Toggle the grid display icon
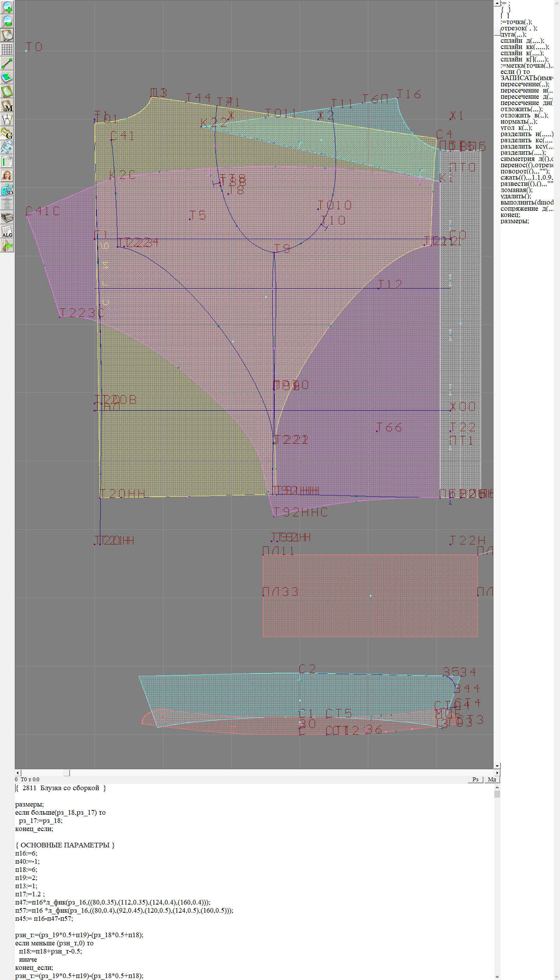The image size is (560, 980). click(x=7, y=49)
